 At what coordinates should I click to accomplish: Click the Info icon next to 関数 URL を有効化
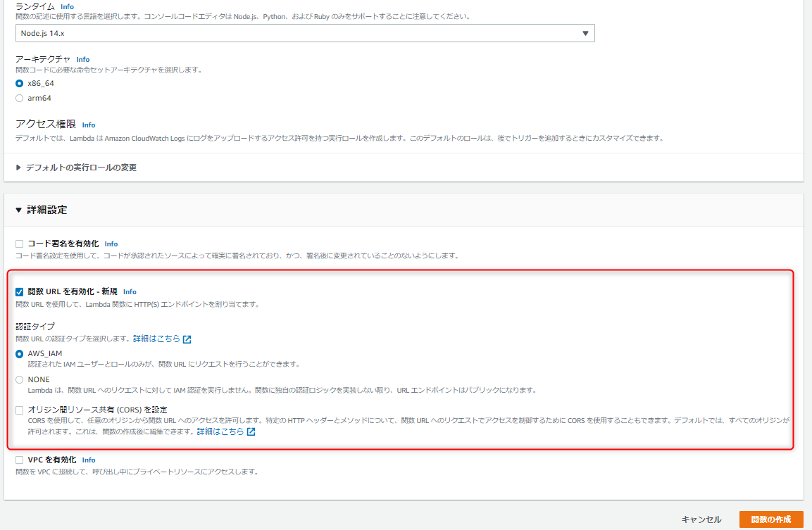tap(130, 291)
